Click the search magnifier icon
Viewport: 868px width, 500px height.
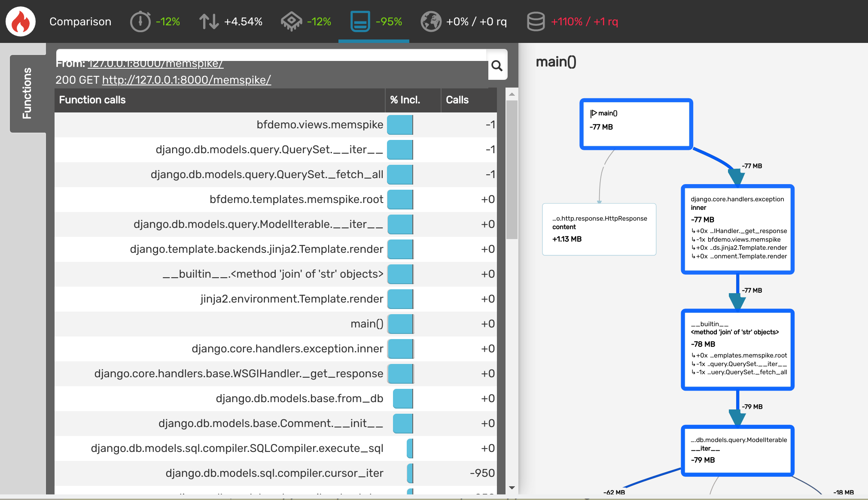click(497, 66)
